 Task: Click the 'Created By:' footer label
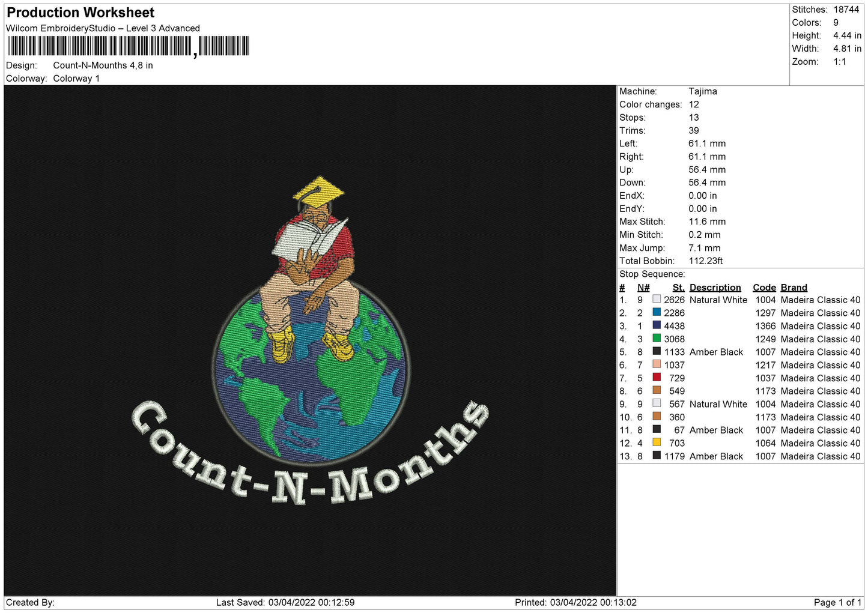[x=30, y=602]
